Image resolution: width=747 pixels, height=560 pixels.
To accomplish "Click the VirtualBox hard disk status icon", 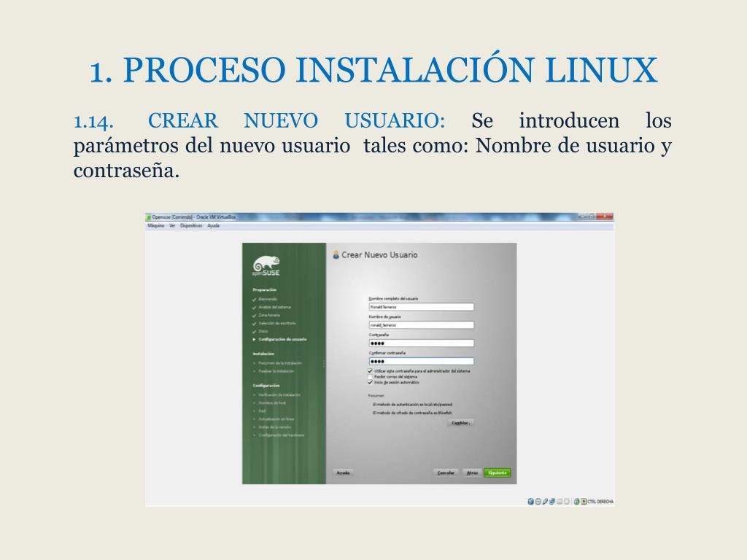I will coord(531,502).
